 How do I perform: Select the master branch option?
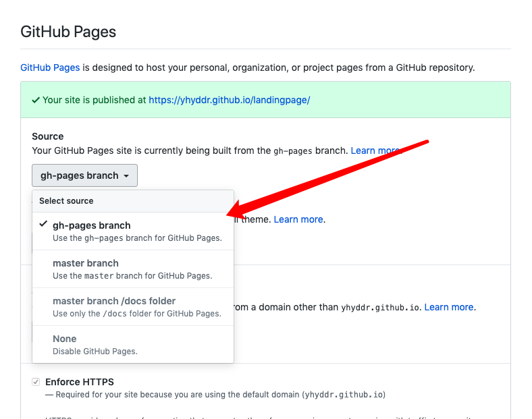click(133, 269)
